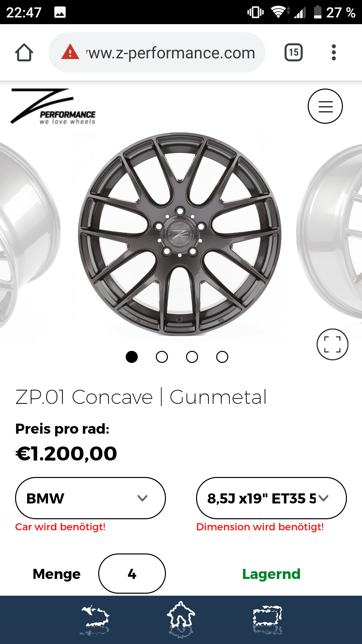Click the Z-Performance logo
The image size is (362, 644).
coord(53,106)
